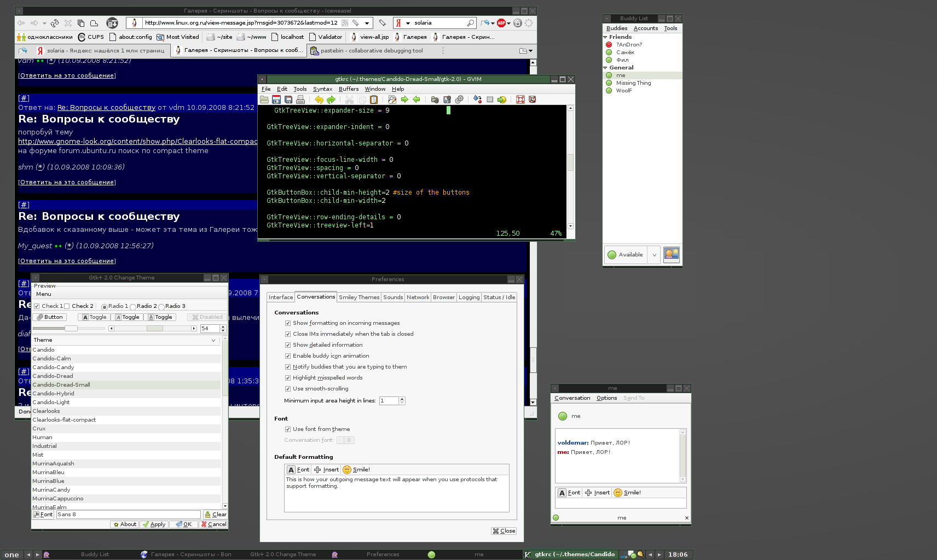Screen dimensions: 937x560
Task: Click the Back arrow in Iceweasel navigation bar
Action: pos(21,23)
